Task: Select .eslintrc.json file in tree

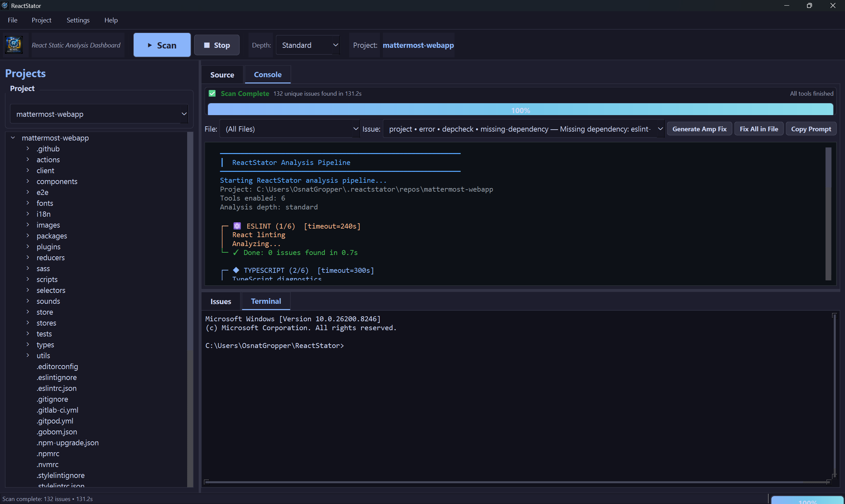Action: 57,388
